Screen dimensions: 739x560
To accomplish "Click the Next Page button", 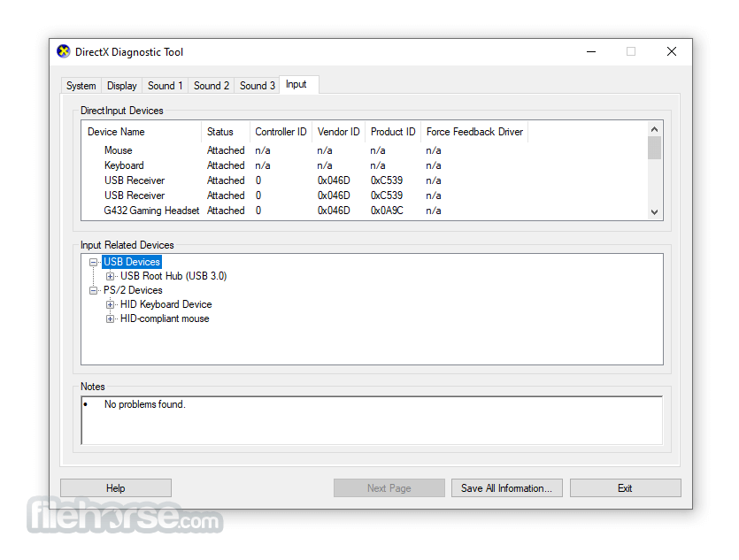I will coord(389,488).
